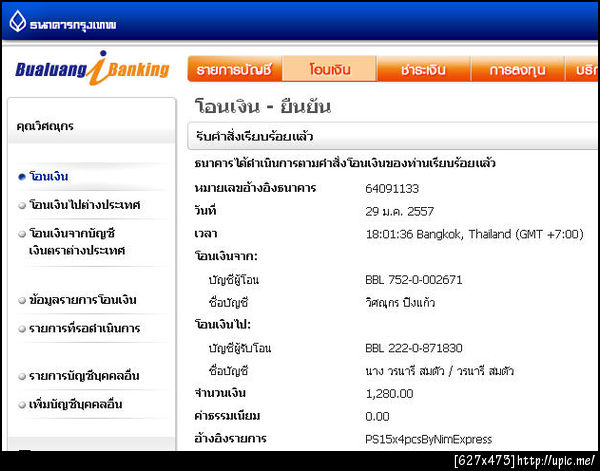Screen dimensions: 600x471
Task: Click the bullet icon beside โอนเงินไปต่างประเทศ
Action: [22, 205]
